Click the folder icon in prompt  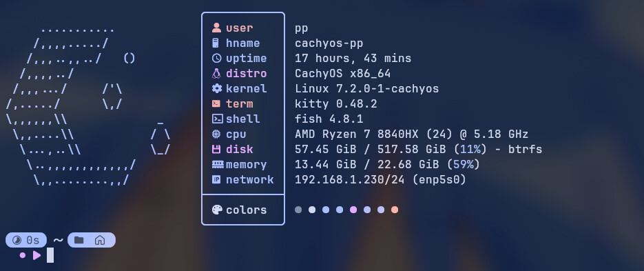pyautogui.click(x=79, y=240)
